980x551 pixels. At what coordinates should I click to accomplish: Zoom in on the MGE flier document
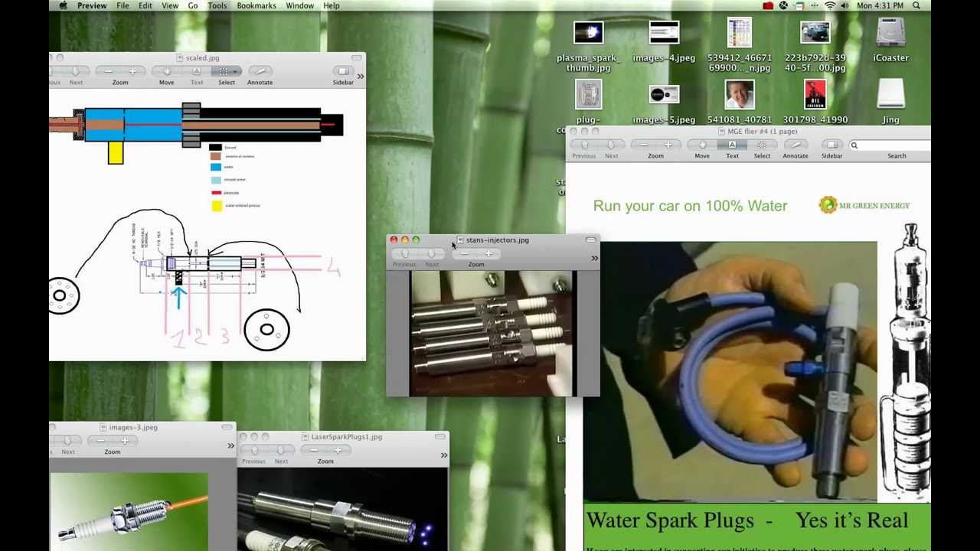click(x=668, y=145)
